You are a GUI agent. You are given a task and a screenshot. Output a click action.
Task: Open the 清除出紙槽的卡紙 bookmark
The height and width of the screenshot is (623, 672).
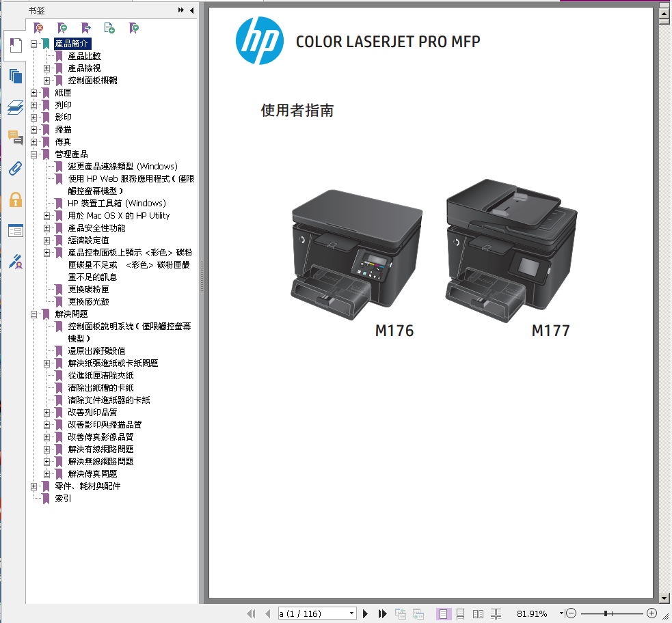[100, 388]
